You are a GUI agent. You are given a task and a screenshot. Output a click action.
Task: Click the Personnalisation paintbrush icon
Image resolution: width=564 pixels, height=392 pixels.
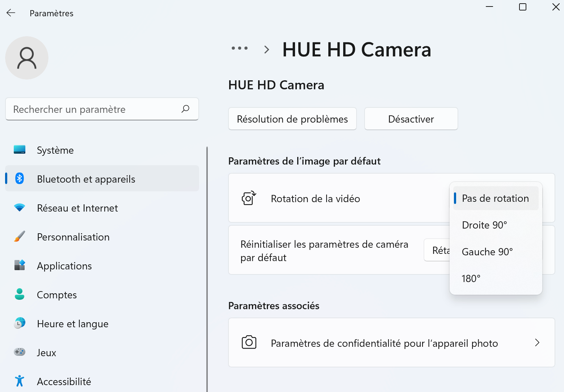tap(20, 237)
